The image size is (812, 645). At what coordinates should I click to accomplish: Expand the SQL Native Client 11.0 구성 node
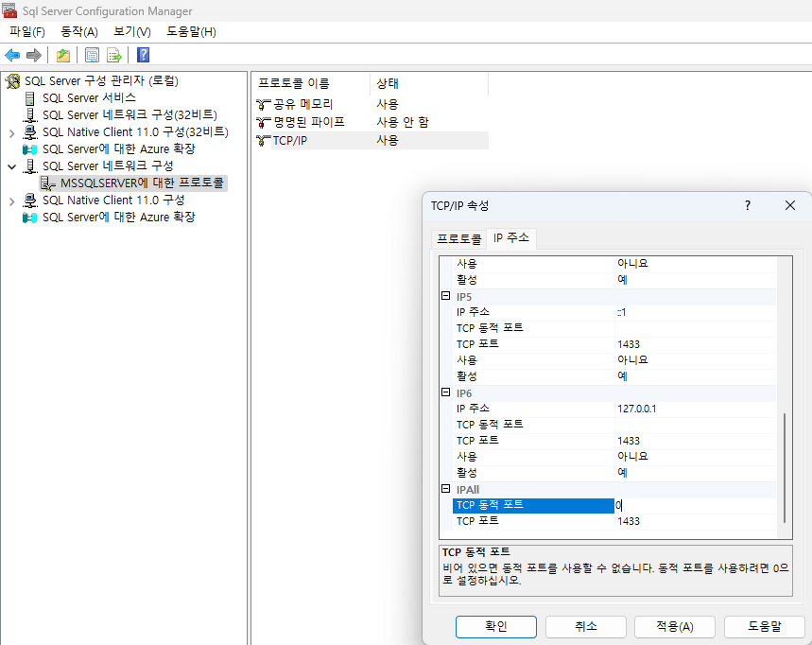pyautogui.click(x=12, y=201)
